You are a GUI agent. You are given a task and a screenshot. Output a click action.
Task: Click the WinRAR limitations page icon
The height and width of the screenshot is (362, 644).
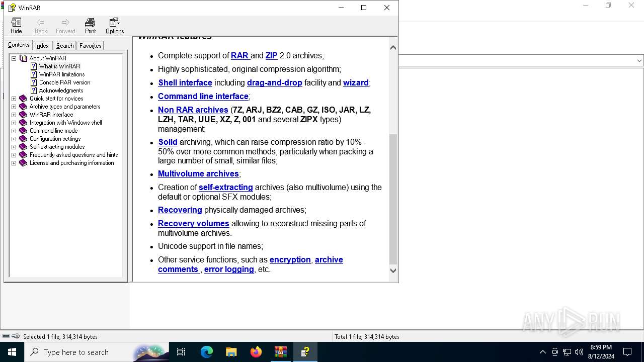click(34, 74)
